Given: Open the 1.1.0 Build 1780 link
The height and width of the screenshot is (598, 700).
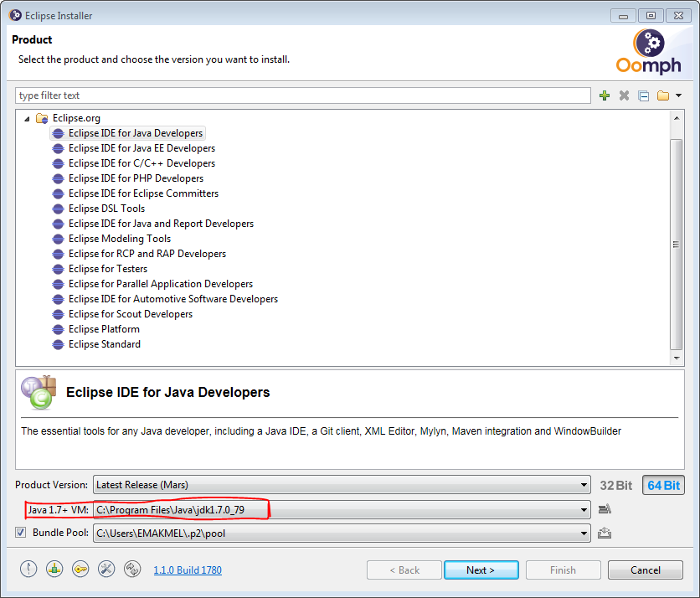Looking at the screenshot, I should tap(188, 570).
